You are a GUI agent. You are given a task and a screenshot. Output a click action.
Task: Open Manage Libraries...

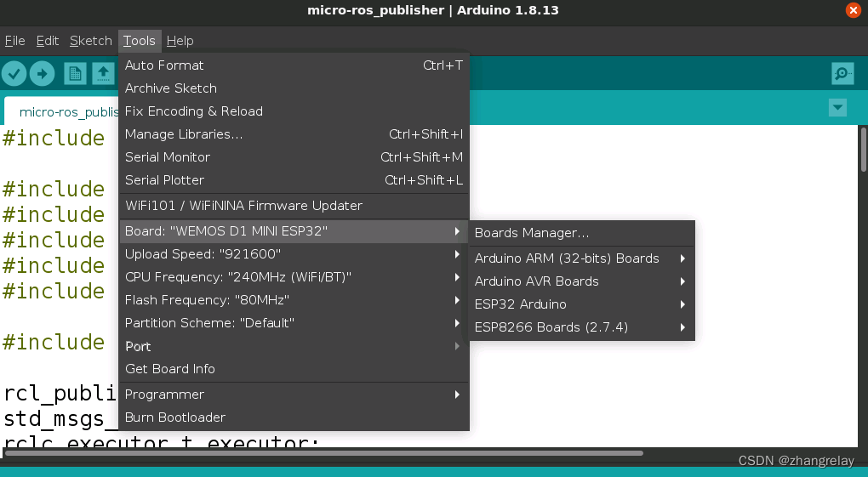pos(294,134)
